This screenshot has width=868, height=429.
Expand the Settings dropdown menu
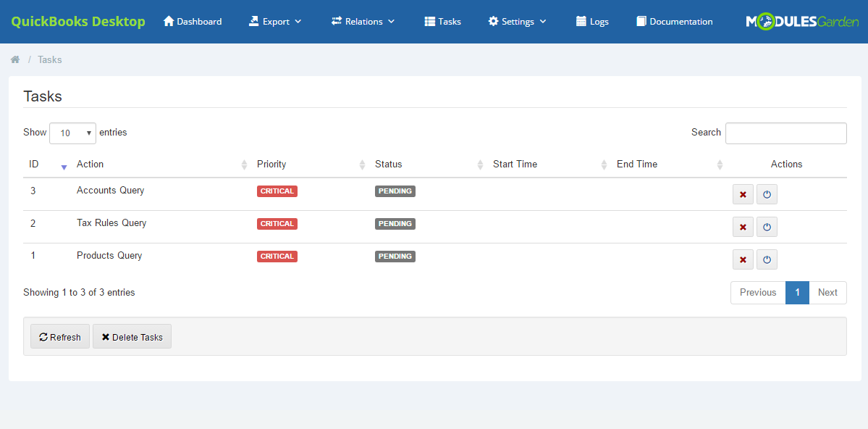[x=518, y=22]
